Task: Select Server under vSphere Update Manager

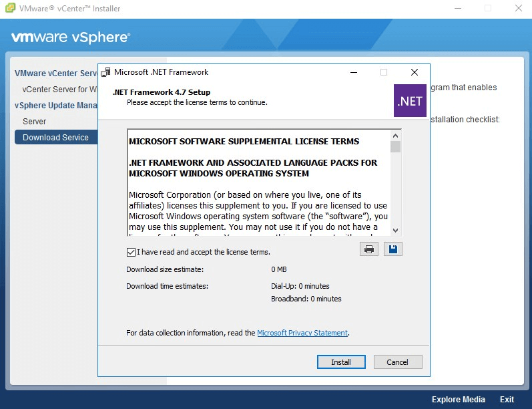Action: (x=34, y=121)
